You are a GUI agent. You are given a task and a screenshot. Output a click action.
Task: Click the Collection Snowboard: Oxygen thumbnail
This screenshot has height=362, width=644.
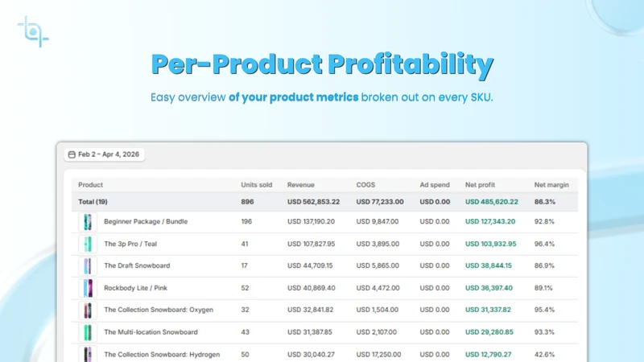pos(88,311)
